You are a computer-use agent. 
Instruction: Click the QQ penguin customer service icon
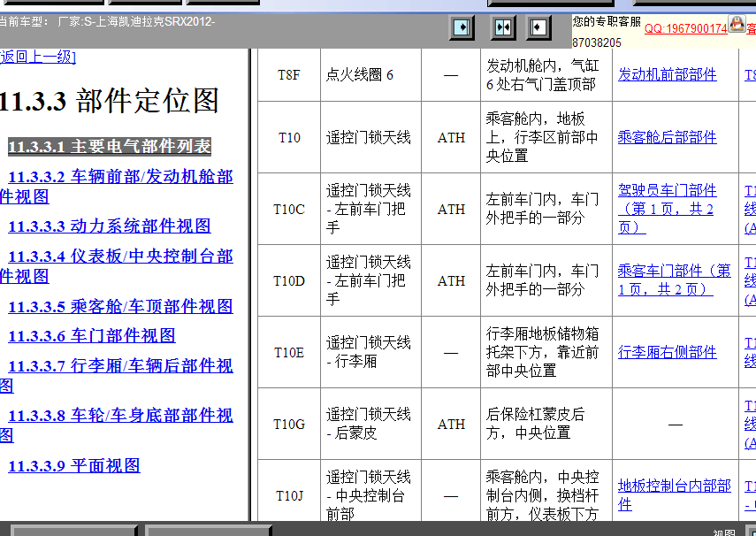coord(737,23)
